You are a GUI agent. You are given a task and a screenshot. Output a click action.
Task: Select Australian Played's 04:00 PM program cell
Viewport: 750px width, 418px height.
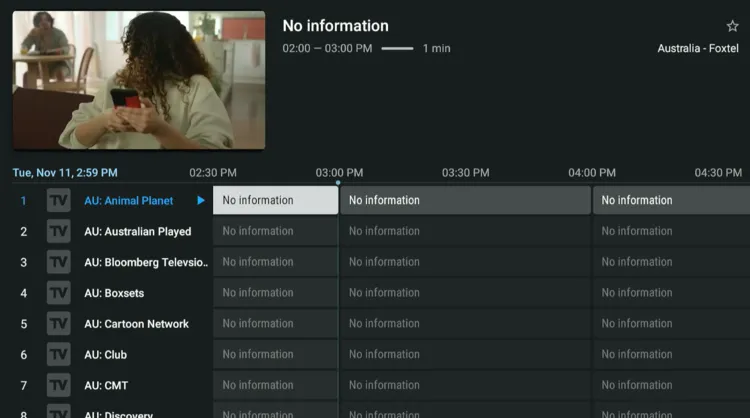[671, 231]
